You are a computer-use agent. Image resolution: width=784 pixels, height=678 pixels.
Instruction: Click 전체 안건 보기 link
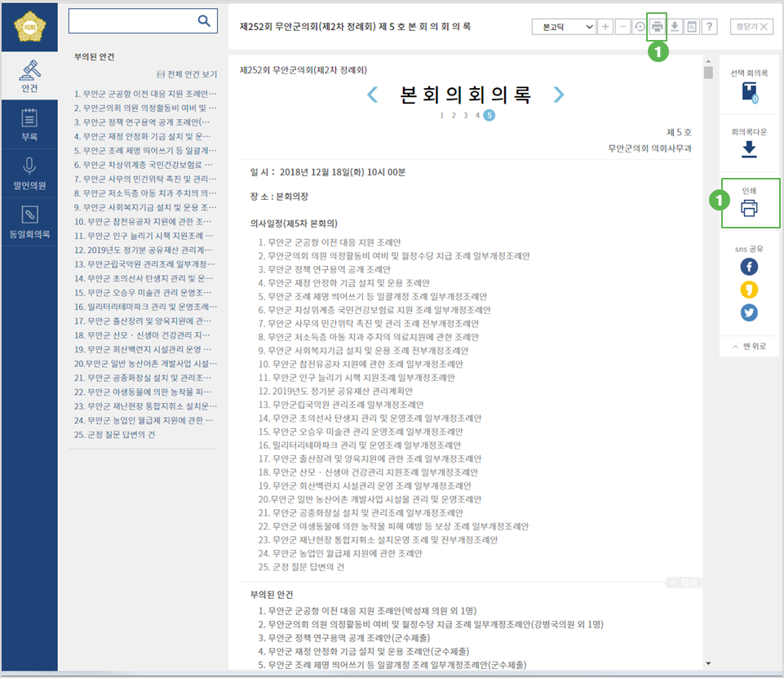187,74
